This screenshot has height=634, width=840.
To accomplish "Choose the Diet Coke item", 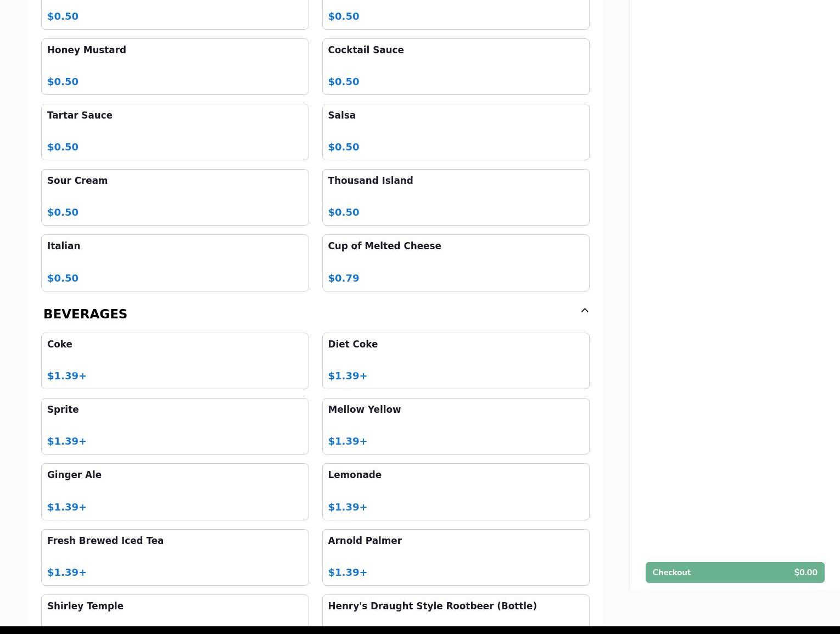I will pos(456,361).
